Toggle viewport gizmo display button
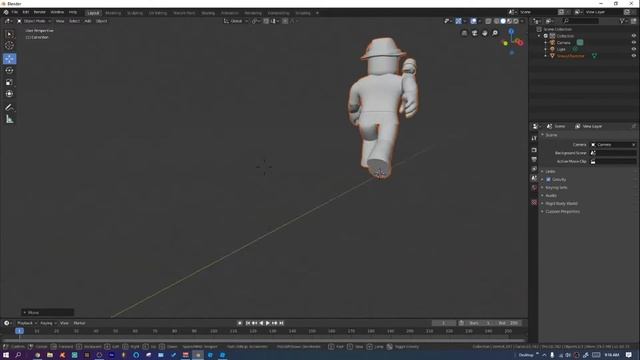The width and height of the screenshot is (640, 360). click(458, 21)
